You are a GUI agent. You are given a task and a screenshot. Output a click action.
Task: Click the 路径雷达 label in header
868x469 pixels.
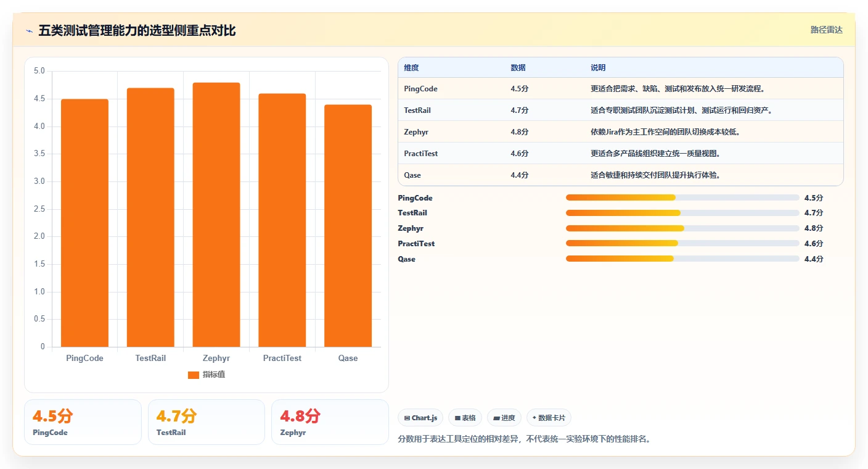point(826,30)
